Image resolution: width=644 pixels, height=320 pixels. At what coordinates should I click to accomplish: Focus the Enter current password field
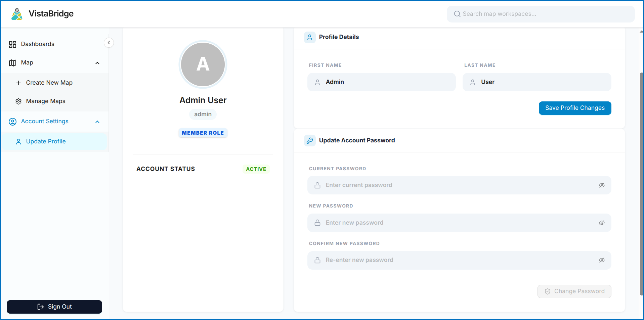[x=459, y=185]
